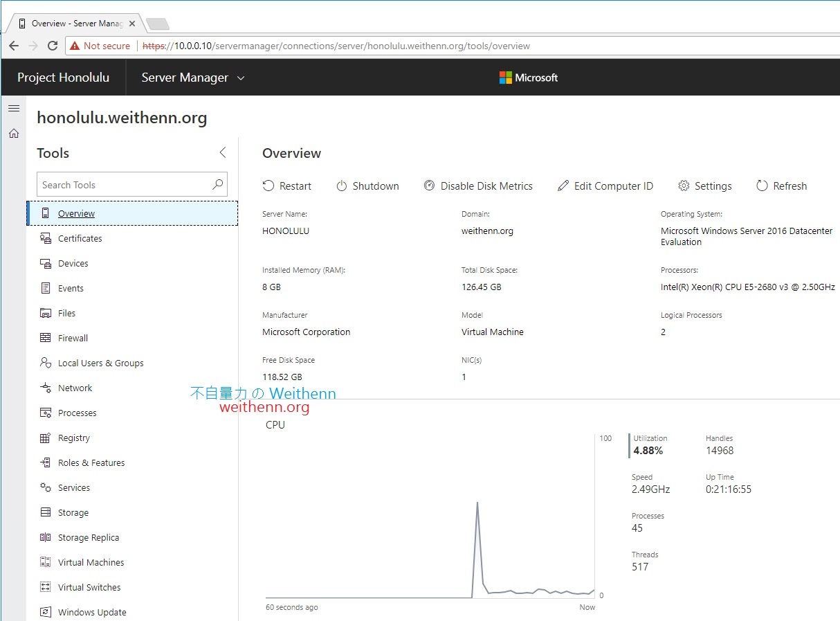Open overview Settings

(x=705, y=186)
